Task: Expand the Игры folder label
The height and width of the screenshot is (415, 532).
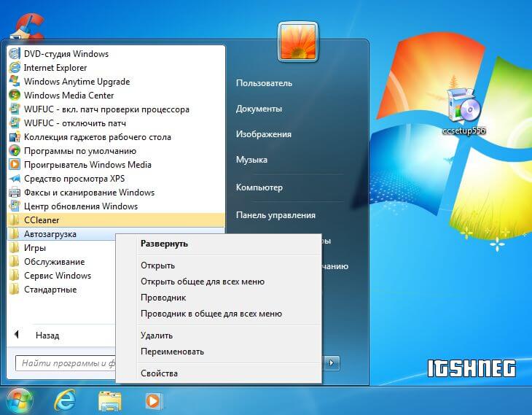Action: pos(35,248)
